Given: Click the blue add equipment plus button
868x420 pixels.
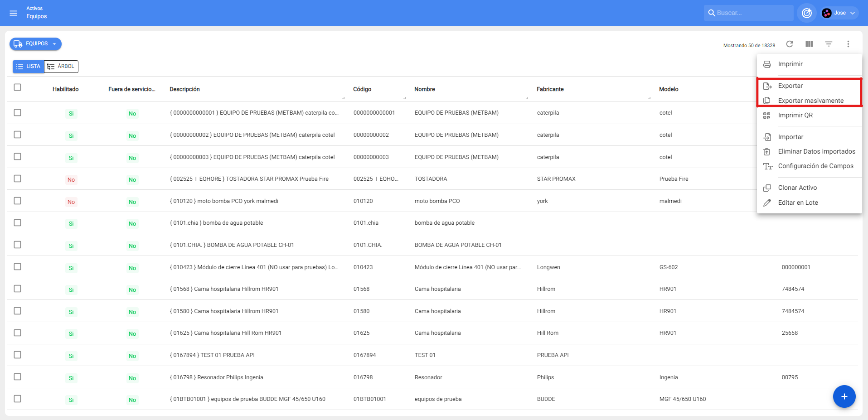Looking at the screenshot, I should click(x=844, y=396).
